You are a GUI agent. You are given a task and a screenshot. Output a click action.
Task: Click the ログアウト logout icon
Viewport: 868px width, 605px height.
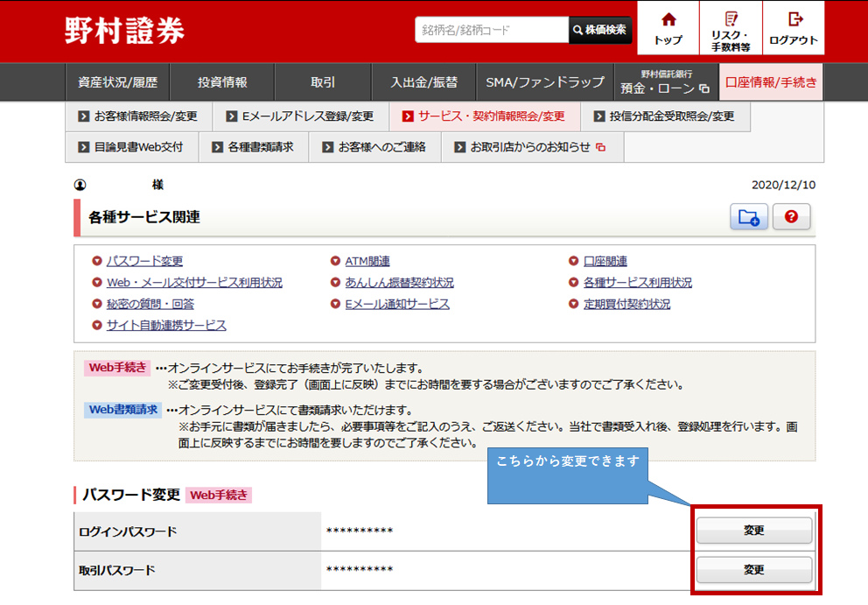pos(794,28)
